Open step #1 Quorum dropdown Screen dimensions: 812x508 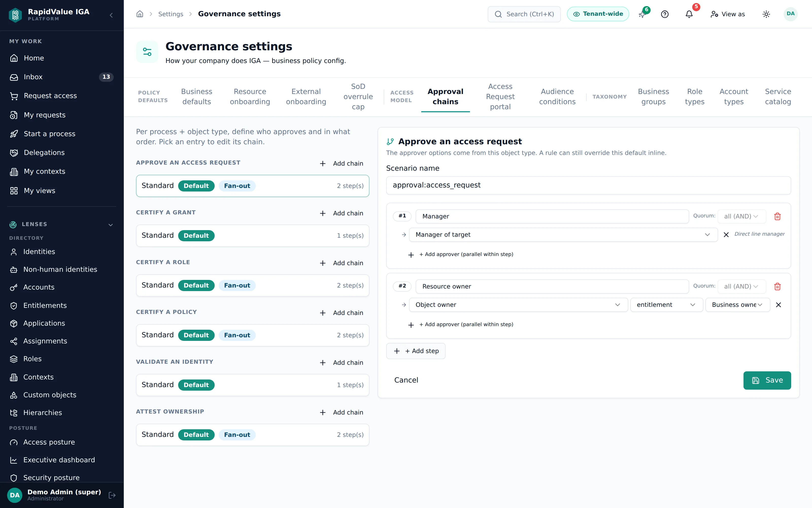click(x=741, y=216)
